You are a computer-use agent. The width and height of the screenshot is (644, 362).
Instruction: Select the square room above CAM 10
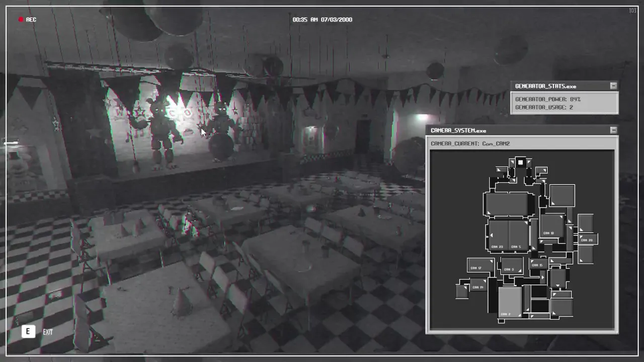[562, 196]
